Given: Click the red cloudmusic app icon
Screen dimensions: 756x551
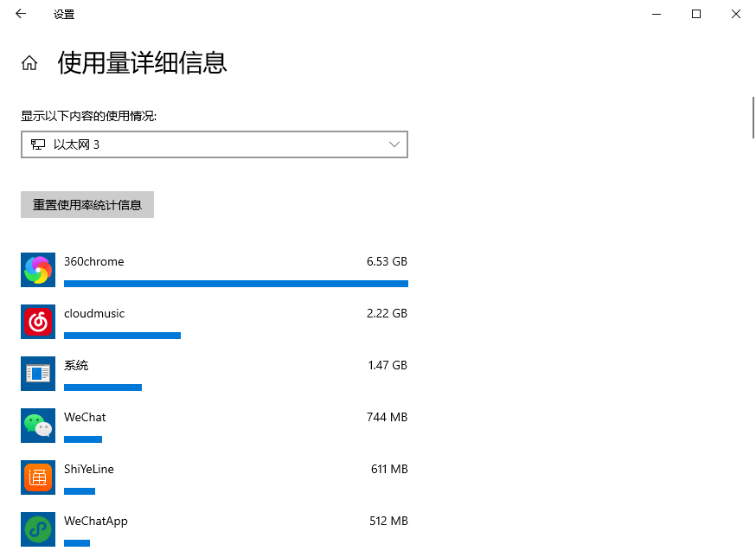Looking at the screenshot, I should coord(37,321).
